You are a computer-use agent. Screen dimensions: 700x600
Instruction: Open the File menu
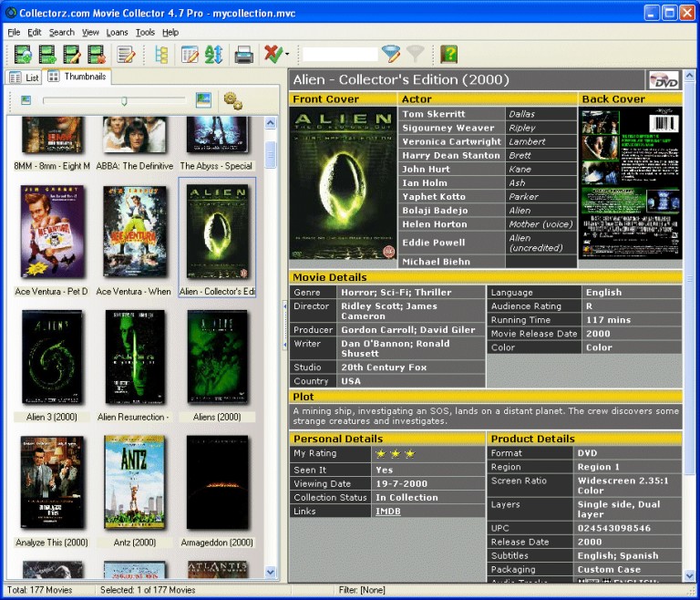coord(14,32)
